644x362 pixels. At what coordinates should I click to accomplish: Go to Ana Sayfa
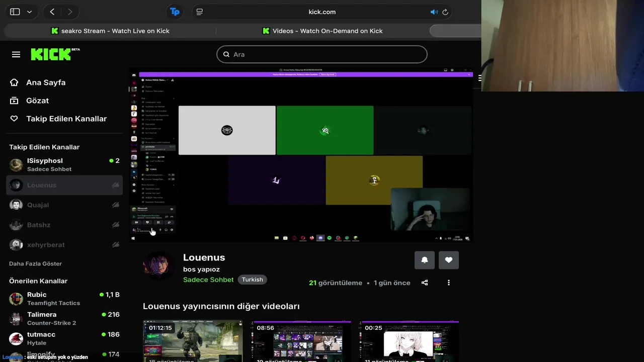[x=46, y=82]
